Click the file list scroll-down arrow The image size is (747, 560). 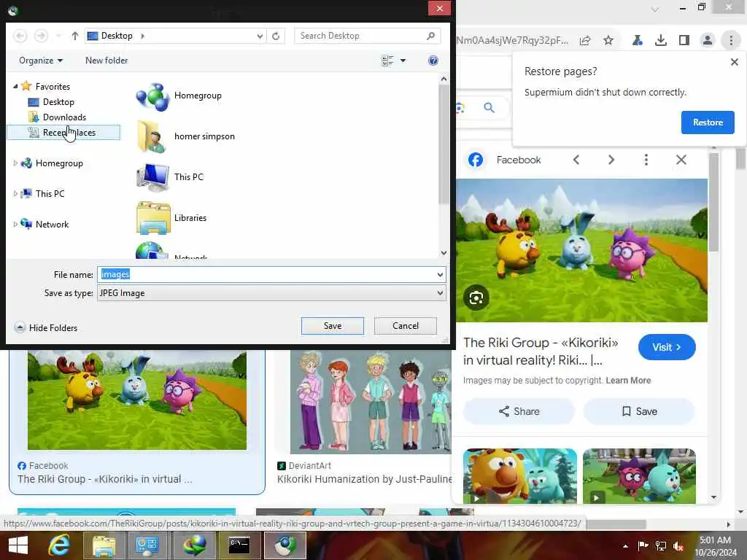pos(444,253)
